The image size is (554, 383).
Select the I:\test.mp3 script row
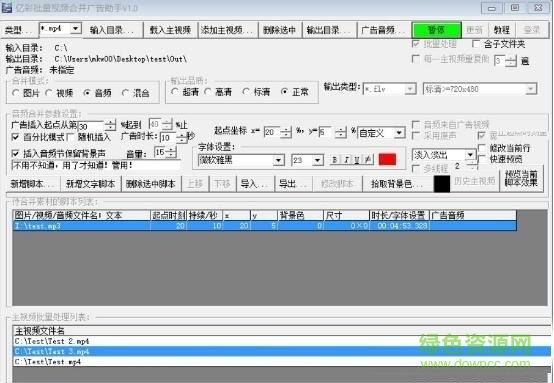tap(265, 226)
